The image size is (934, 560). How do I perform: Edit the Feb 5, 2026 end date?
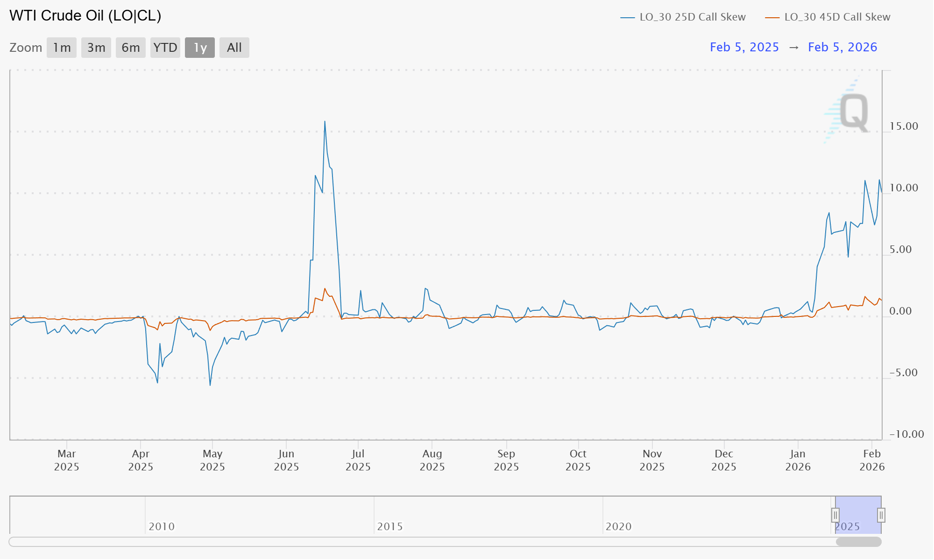tap(842, 47)
